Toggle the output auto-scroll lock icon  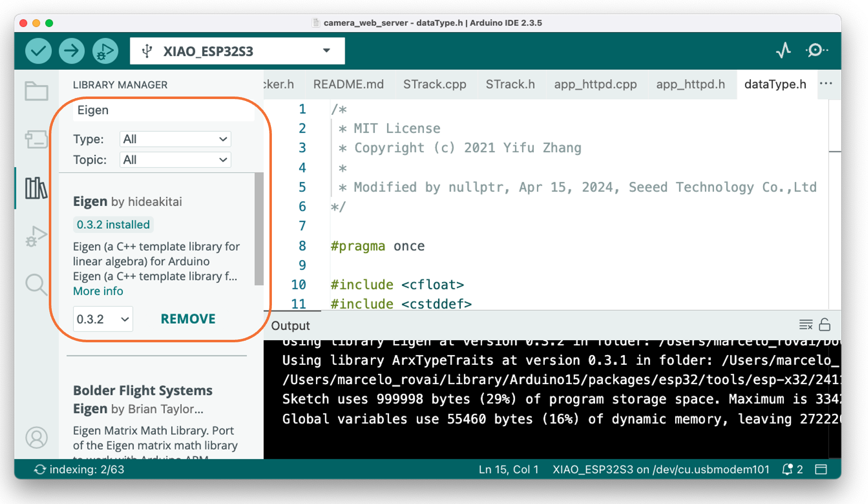click(825, 325)
